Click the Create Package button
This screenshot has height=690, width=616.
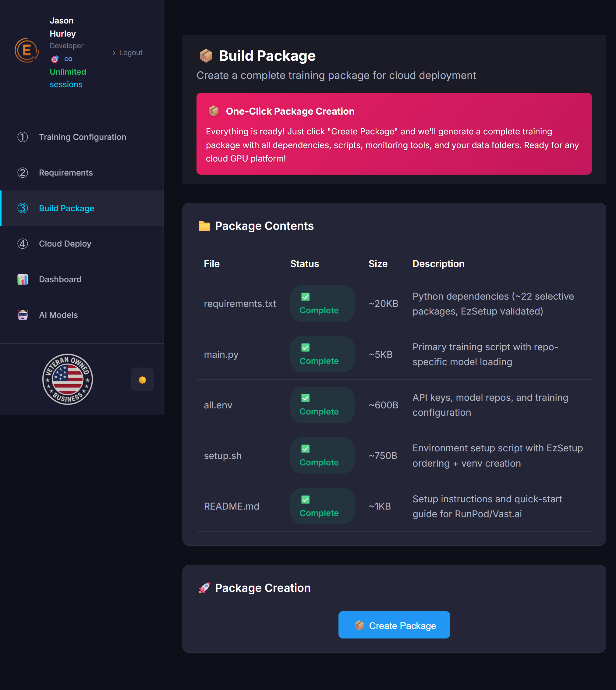[394, 625]
